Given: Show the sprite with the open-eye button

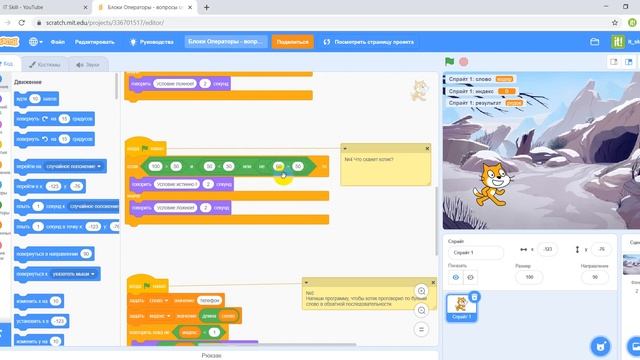Looking at the screenshot, I should (456, 277).
